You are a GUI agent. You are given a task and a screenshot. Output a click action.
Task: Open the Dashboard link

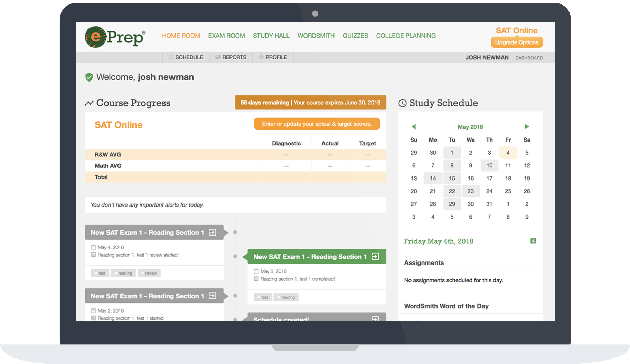tap(529, 58)
